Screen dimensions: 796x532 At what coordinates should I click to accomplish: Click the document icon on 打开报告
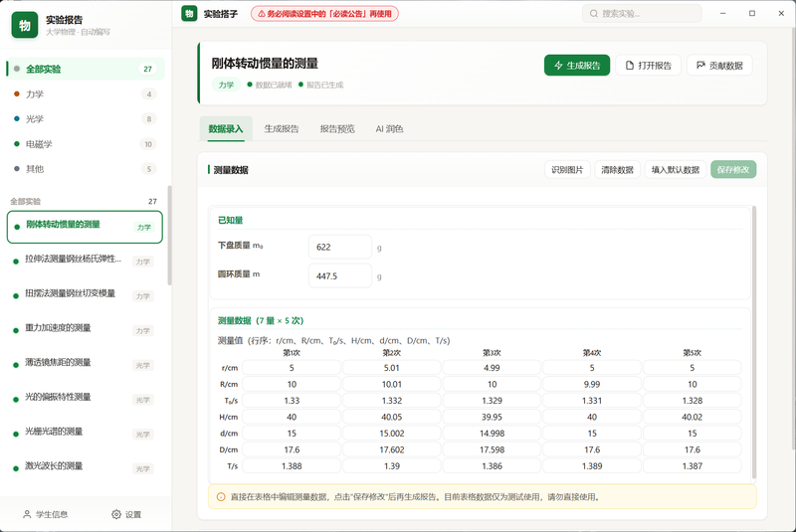click(x=630, y=66)
